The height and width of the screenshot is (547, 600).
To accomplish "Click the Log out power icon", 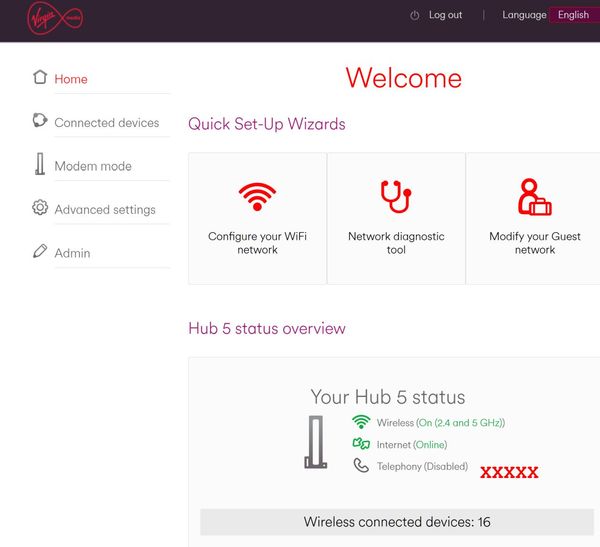I will 415,15.
